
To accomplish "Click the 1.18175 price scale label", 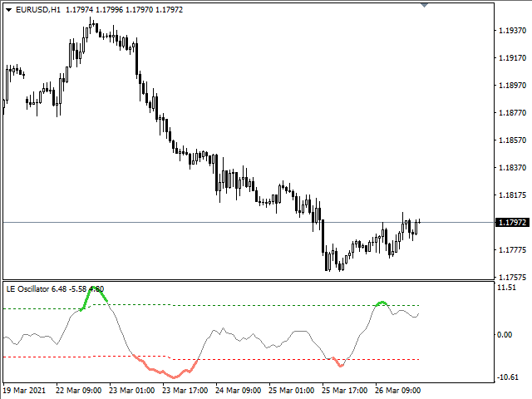I will pyautogui.click(x=512, y=195).
